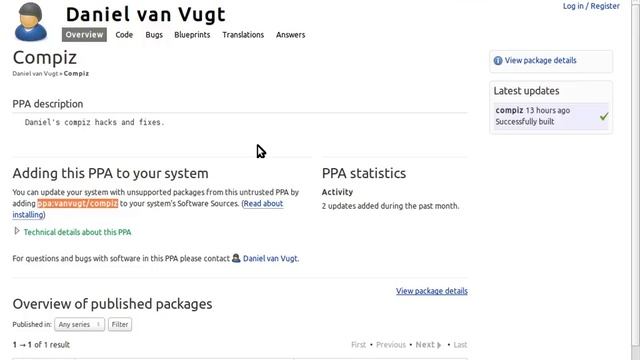The height and width of the screenshot is (360, 640).
Task: Click the Next arrow icon in pagination
Action: click(x=439, y=345)
